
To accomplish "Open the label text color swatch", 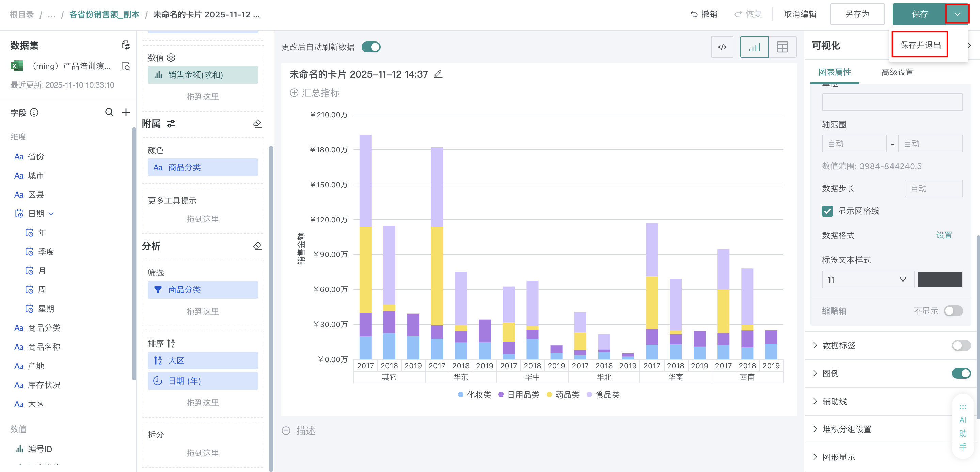I will (x=939, y=280).
